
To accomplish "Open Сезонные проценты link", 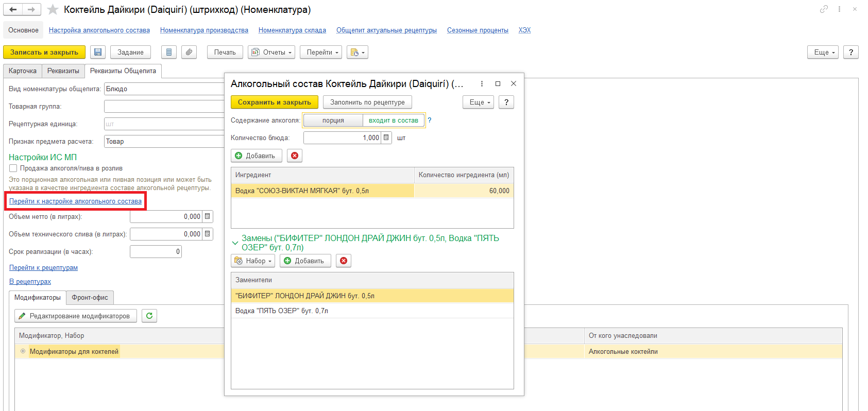I will pyautogui.click(x=478, y=30).
